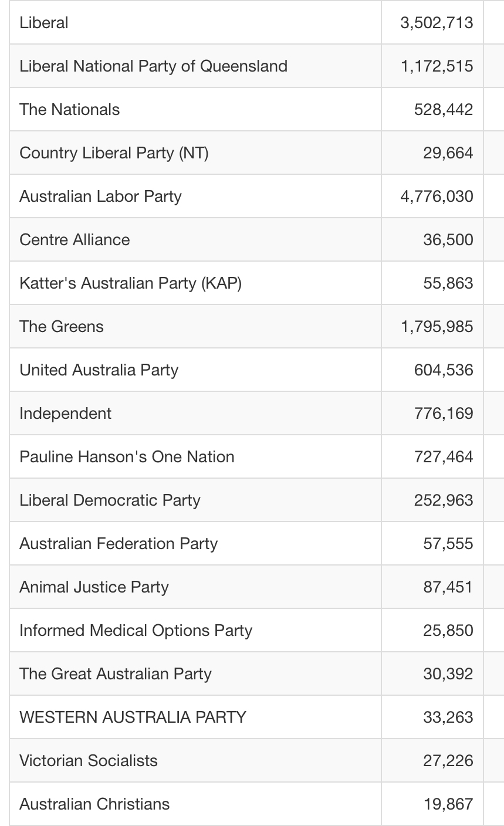Image resolution: width=504 pixels, height=826 pixels.
Task: Select Informed Medical Options Party row
Action: tap(256, 630)
